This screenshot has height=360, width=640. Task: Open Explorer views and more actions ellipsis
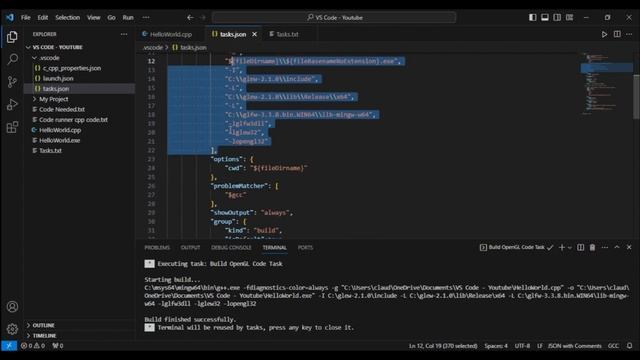pos(124,34)
